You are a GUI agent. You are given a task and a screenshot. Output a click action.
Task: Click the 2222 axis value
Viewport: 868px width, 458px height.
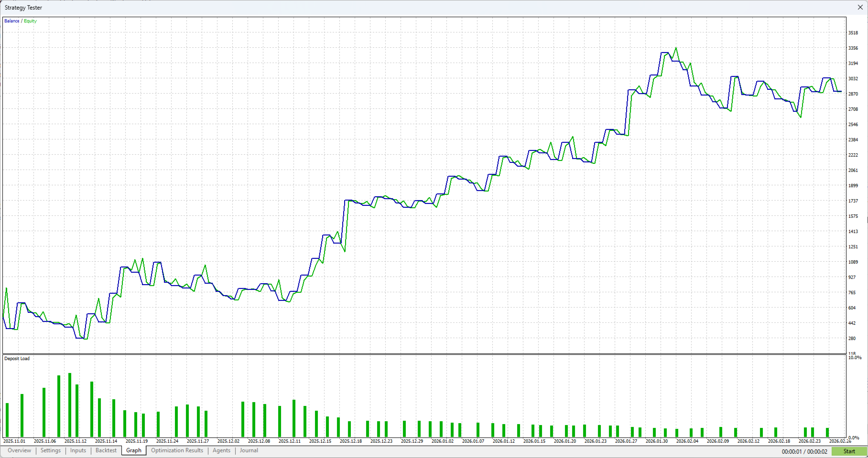click(853, 155)
